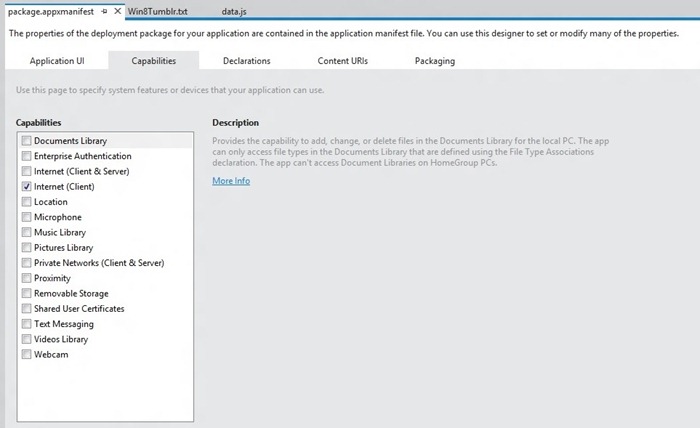
Task: Select the package.appxmanifest document tab
Action: click(51, 12)
